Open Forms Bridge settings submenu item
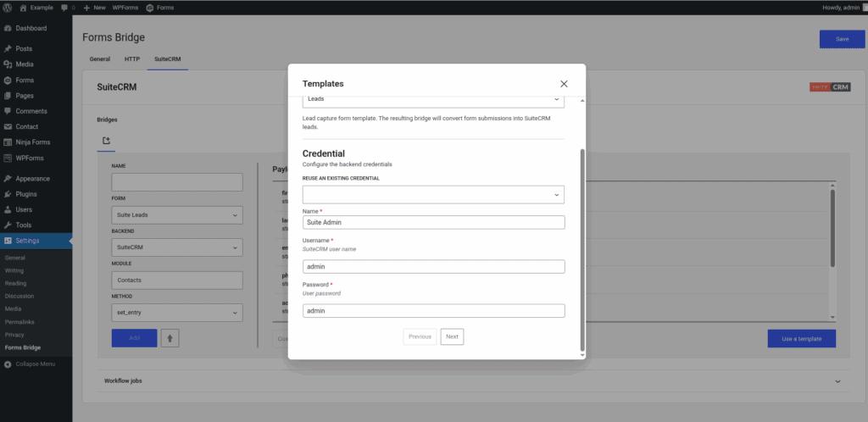The width and height of the screenshot is (868, 422). pyautogui.click(x=22, y=348)
